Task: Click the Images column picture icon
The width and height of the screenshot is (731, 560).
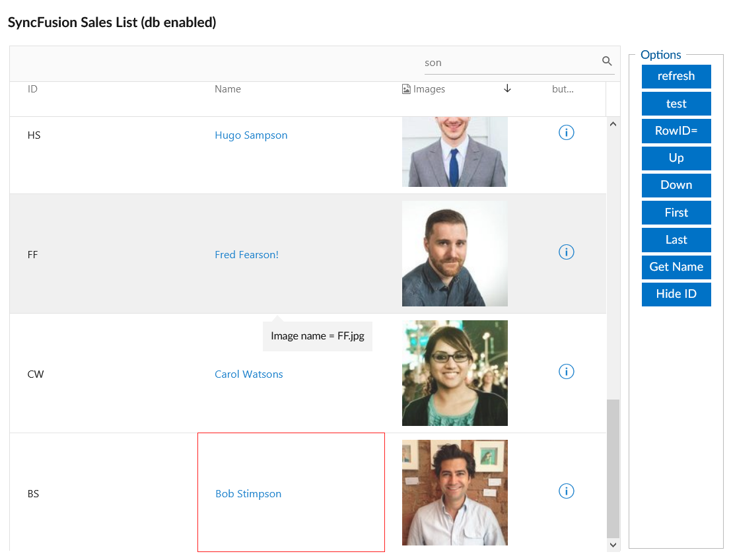Action: point(407,89)
